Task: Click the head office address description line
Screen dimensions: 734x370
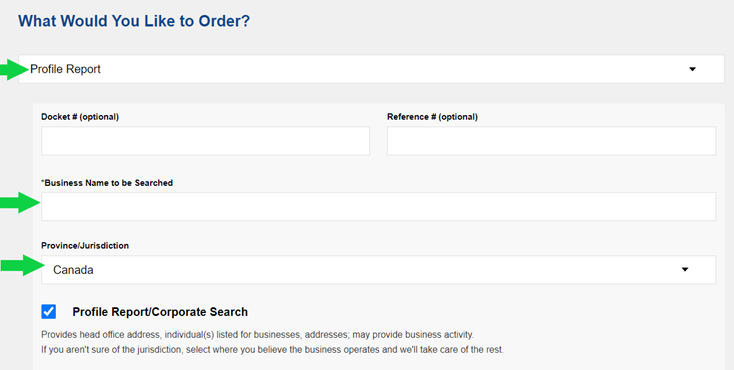Action: (x=257, y=335)
